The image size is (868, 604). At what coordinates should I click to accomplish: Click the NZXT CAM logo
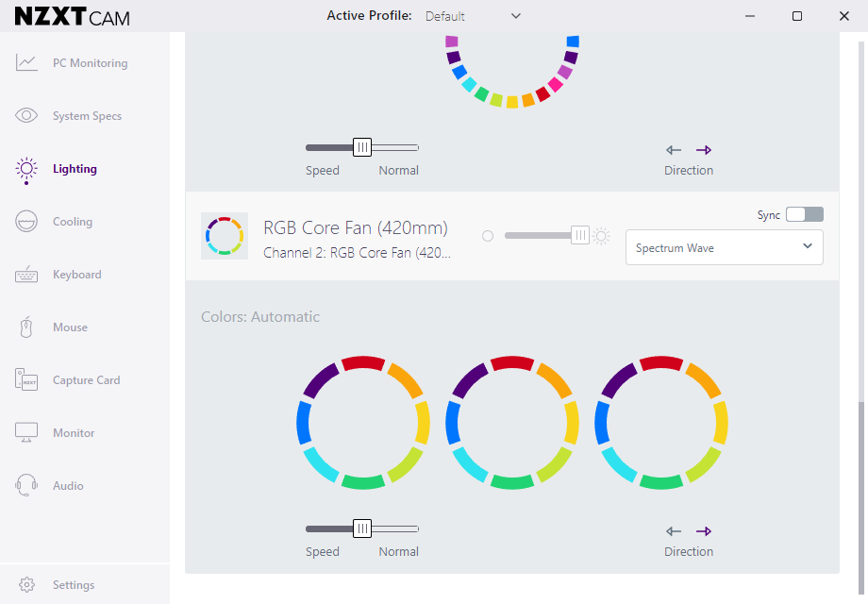pos(72,17)
